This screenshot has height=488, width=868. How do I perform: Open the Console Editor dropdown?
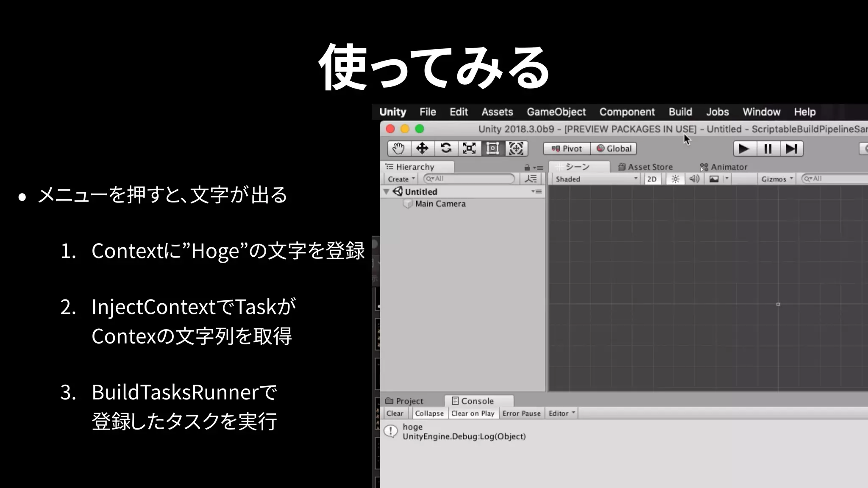[562, 413]
